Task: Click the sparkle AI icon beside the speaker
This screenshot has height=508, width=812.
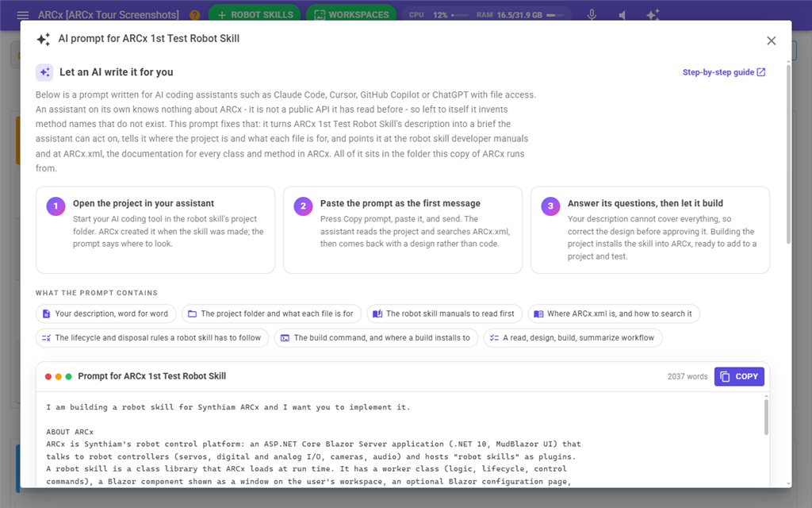Action: tap(653, 15)
